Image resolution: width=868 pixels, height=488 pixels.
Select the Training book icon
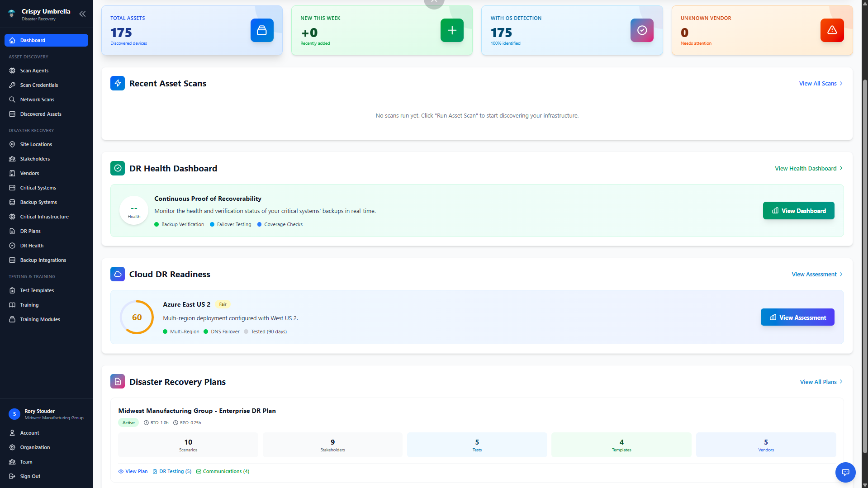point(12,305)
